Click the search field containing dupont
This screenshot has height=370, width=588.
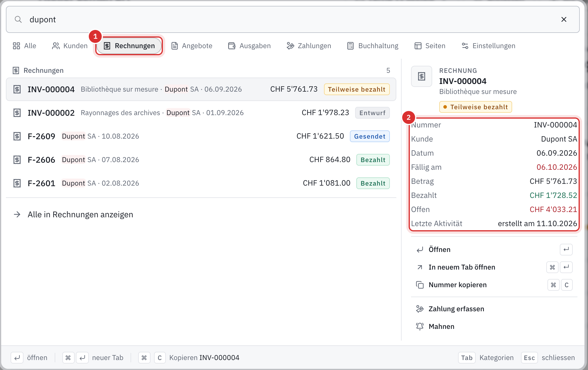point(293,19)
